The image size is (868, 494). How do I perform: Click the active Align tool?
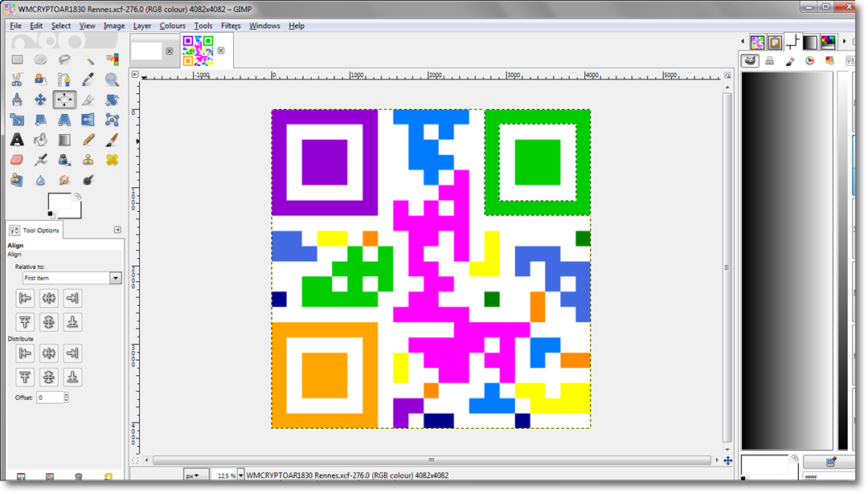tap(64, 100)
